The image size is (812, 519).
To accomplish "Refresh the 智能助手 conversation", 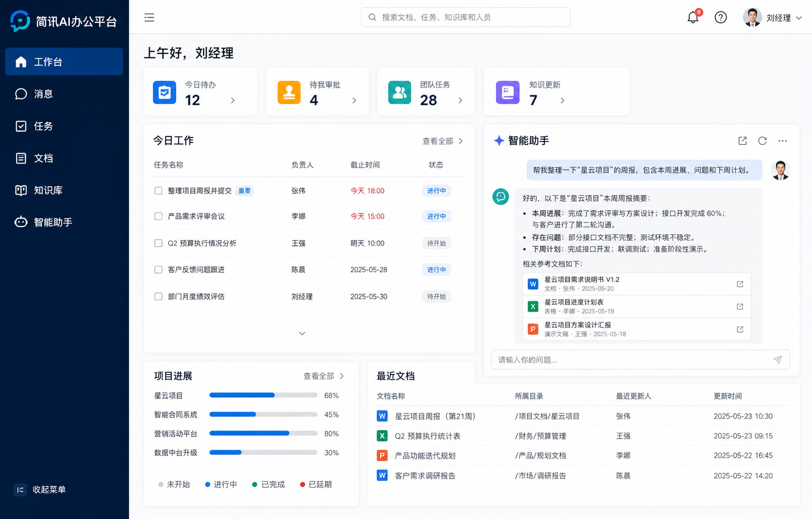I will point(762,141).
